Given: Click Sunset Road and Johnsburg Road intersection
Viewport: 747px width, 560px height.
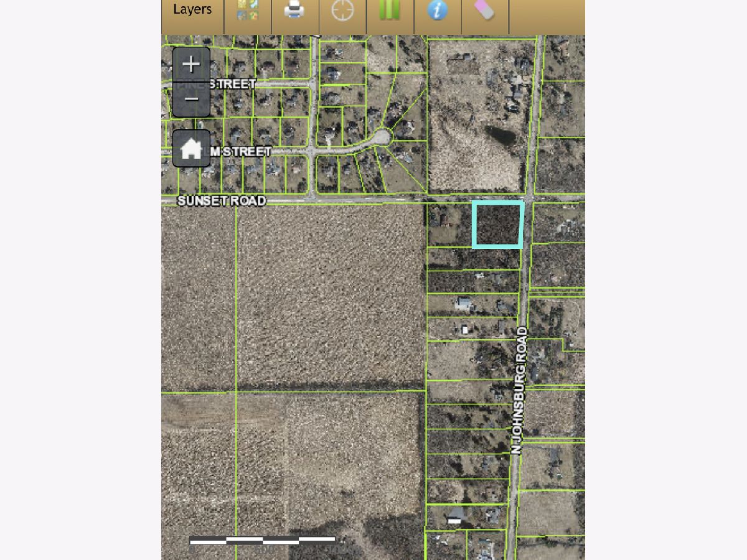Looking at the screenshot, I should (529, 199).
